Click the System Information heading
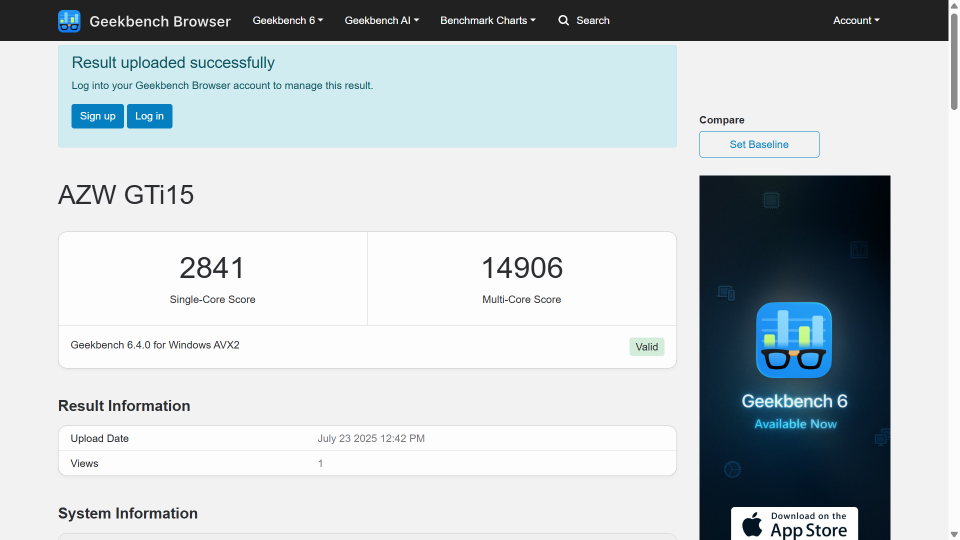The height and width of the screenshot is (540, 960). [x=128, y=513]
